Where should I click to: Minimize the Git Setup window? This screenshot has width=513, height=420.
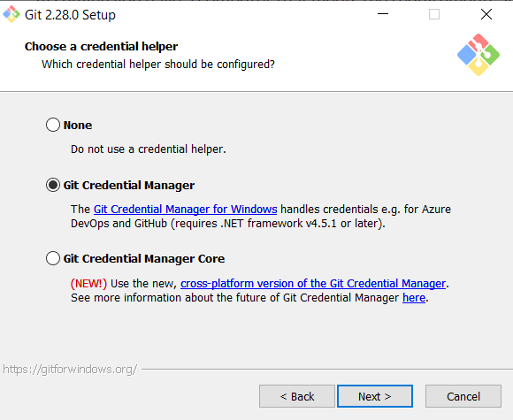[x=383, y=14]
